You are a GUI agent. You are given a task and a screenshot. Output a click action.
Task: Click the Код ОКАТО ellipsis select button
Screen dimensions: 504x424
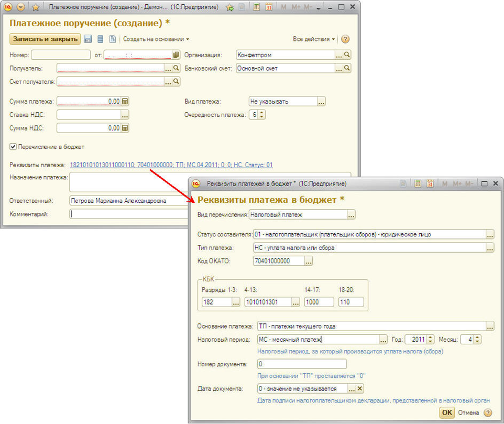(x=309, y=261)
